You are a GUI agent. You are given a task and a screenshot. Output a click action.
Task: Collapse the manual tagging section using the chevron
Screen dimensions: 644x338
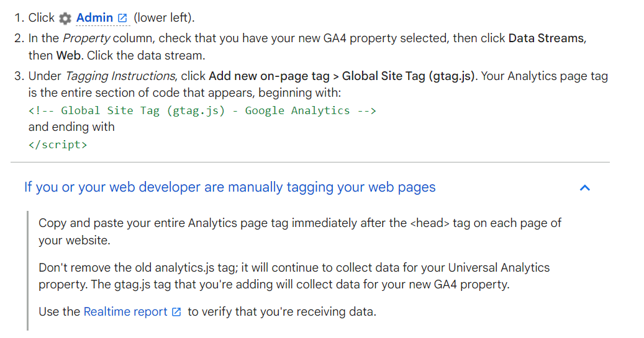pyautogui.click(x=584, y=188)
